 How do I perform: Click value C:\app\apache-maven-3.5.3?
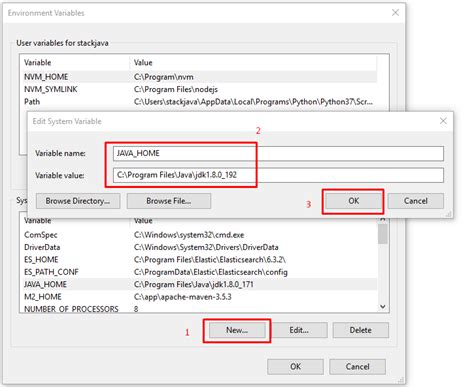click(x=182, y=297)
